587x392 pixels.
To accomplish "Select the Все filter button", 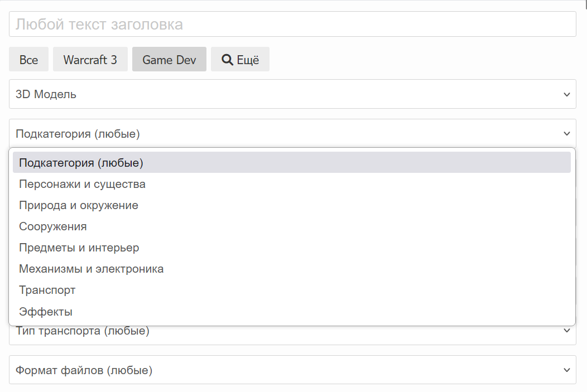I will 28,60.
